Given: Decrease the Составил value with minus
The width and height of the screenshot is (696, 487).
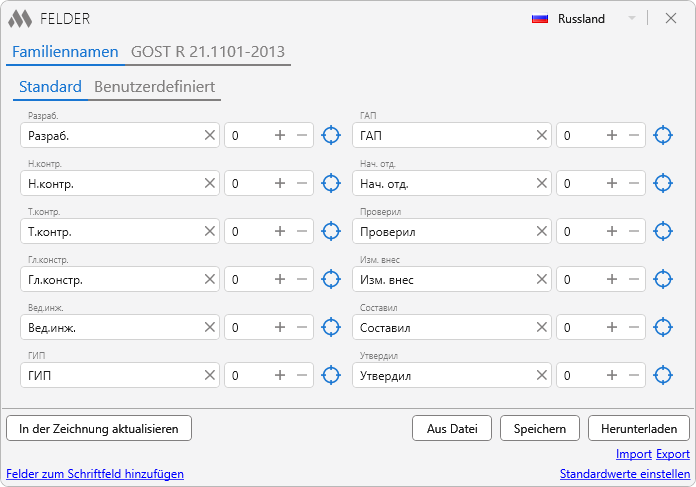Looking at the screenshot, I should coord(633,327).
